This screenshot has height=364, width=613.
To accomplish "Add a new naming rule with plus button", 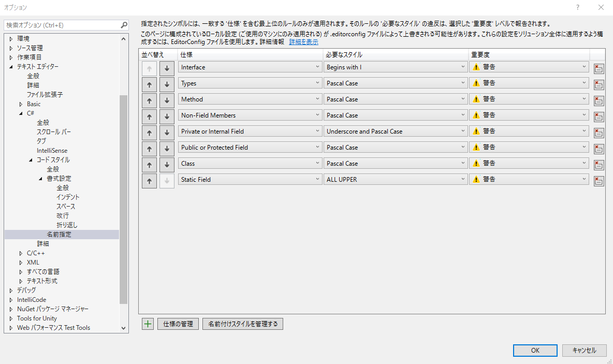I will [148, 324].
